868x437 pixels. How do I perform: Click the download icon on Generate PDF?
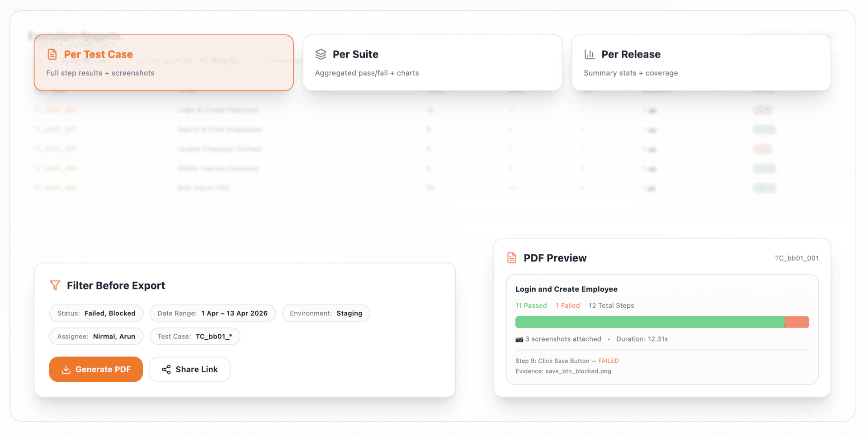point(66,369)
